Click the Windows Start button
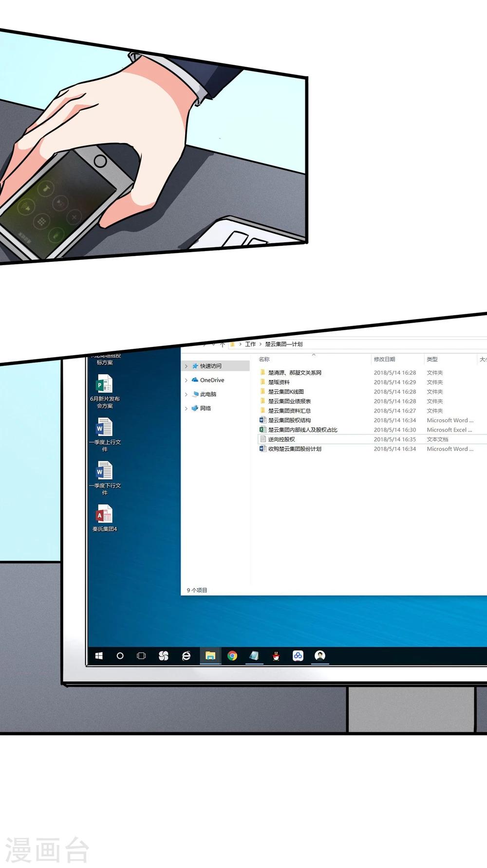This screenshot has height=868, width=487. (x=99, y=656)
